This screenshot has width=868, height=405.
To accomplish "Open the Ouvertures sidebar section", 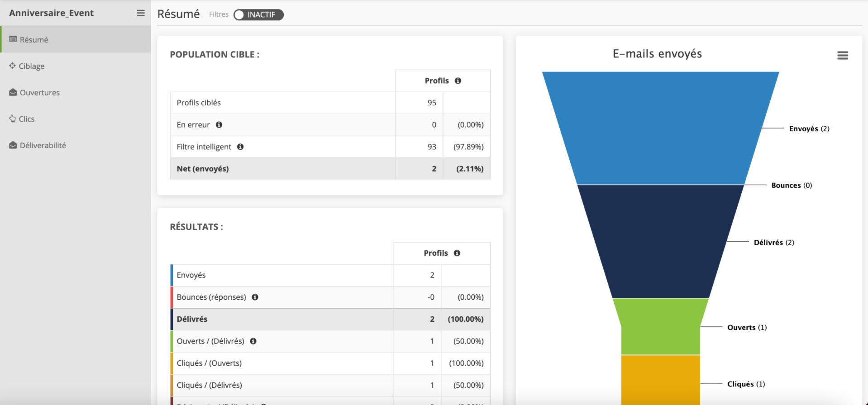I will 39,93.
